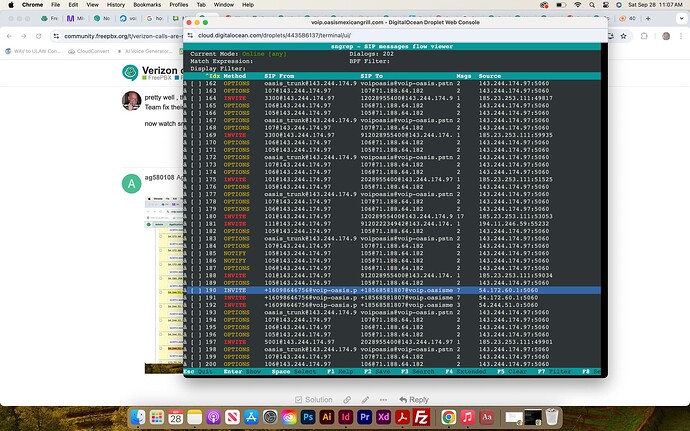Open the Trash in the Dock
Screen dimensions: 690x431
click(x=552, y=416)
